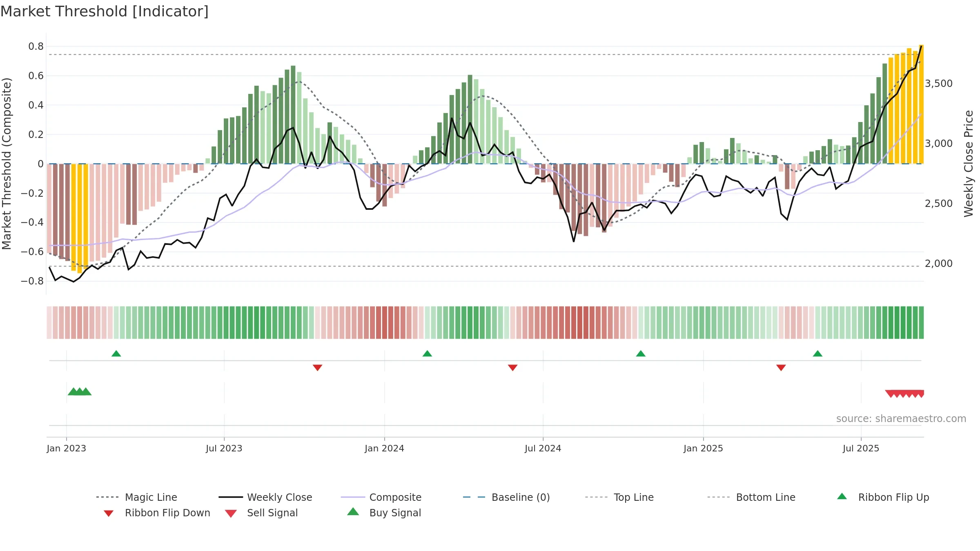
Task: Click the yellow bars near January 2023
Action: [x=80, y=218]
